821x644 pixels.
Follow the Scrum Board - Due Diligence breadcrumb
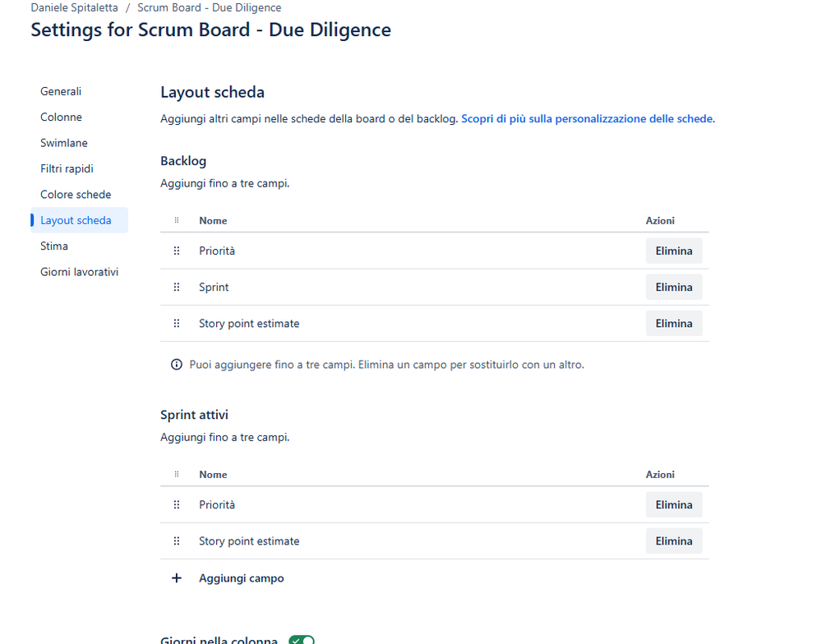209,8
